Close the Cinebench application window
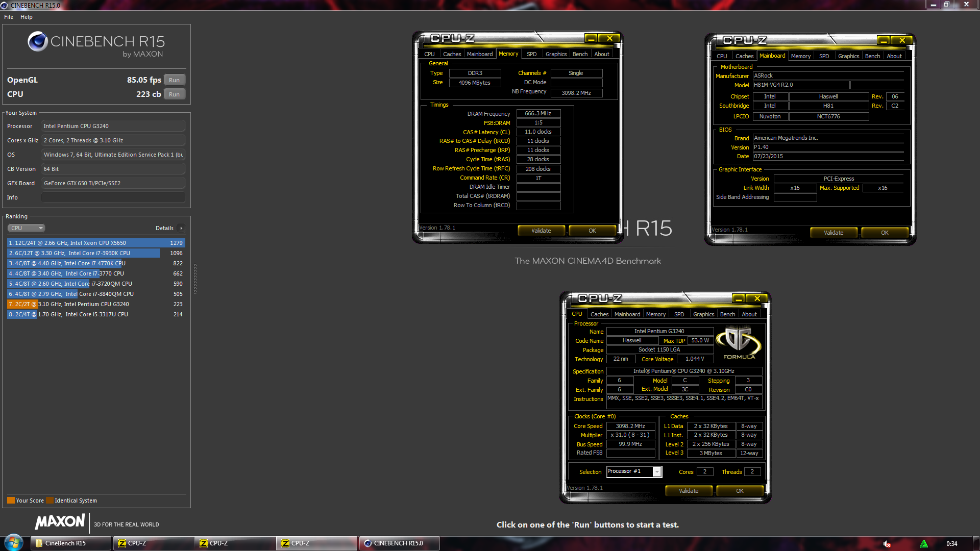This screenshot has width=980, height=551. (x=966, y=5)
